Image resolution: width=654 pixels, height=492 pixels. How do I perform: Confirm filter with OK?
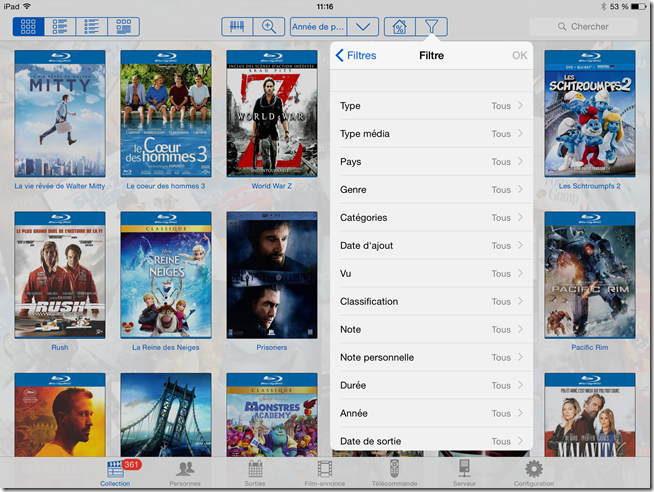click(519, 55)
